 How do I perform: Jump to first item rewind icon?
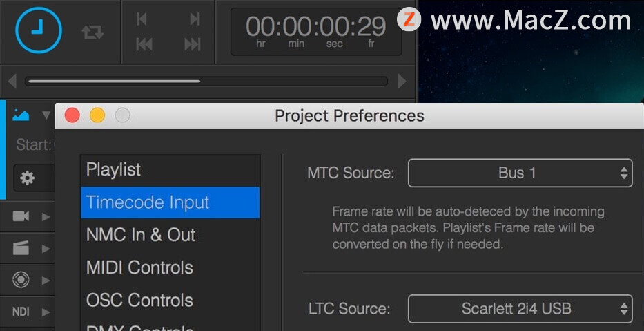[144, 44]
